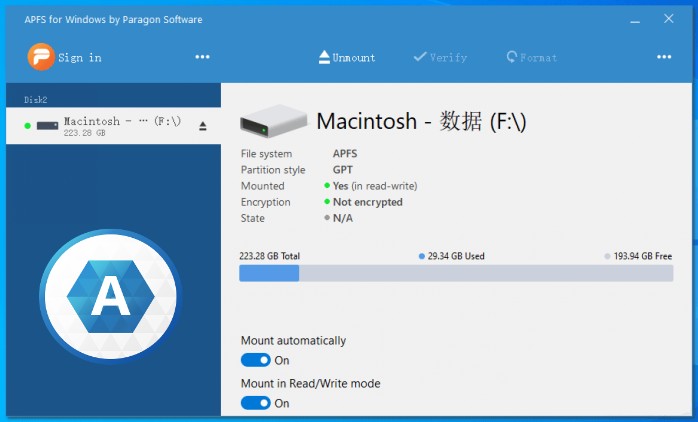This screenshot has height=422, width=698.
Task: Click the Macintosh - 数据 (F:\) volume title
Action: (421, 121)
